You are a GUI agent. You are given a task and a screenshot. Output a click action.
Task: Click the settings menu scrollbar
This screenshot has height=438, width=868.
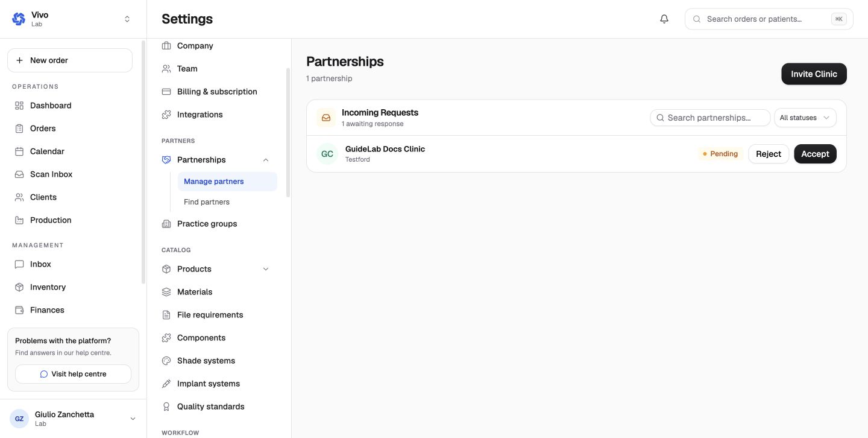click(288, 133)
